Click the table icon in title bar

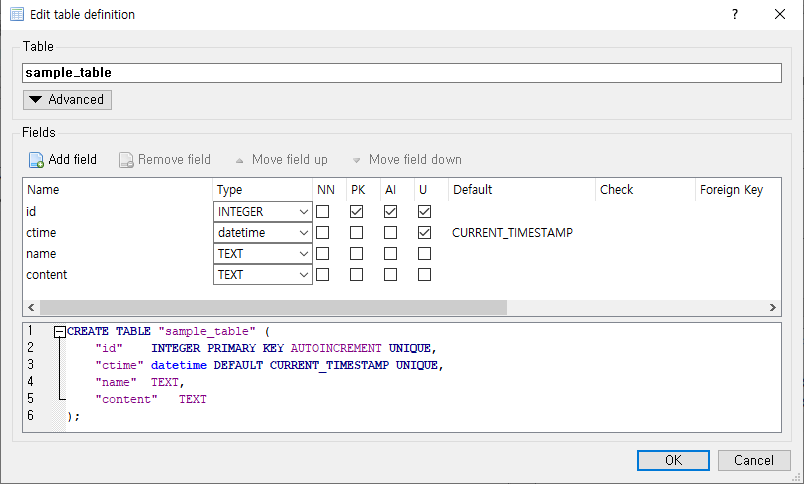(17, 14)
